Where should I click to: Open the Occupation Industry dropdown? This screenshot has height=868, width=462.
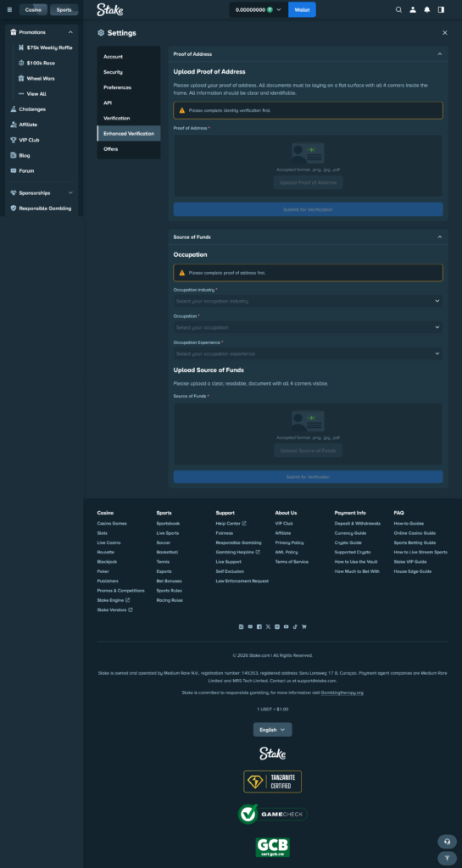coord(308,301)
